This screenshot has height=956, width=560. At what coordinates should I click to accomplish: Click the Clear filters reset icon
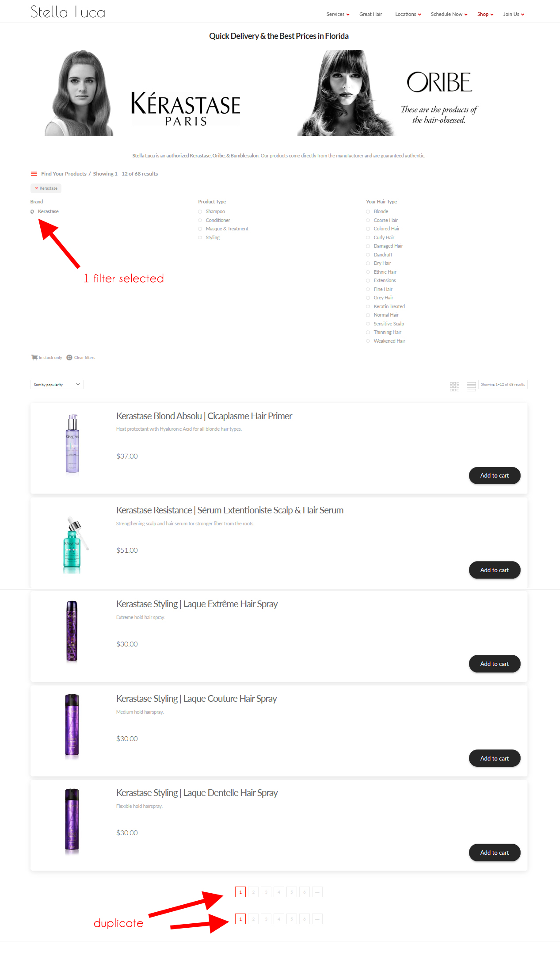(69, 357)
